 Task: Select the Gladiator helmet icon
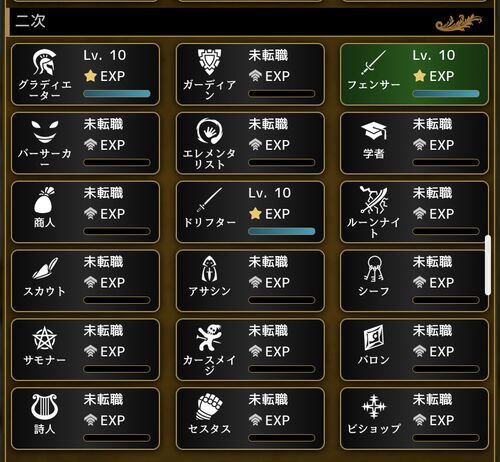tap(44, 62)
